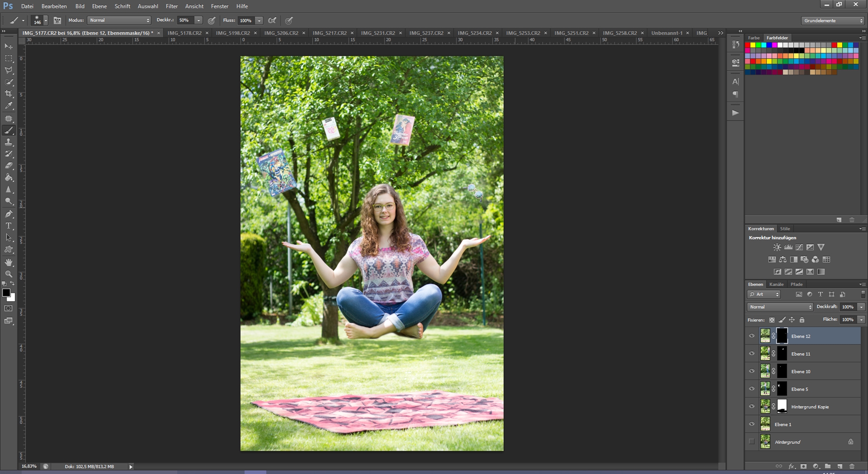Screen dimensions: 868x474
Task: Switch to the Kanäle tab
Action: click(776, 284)
